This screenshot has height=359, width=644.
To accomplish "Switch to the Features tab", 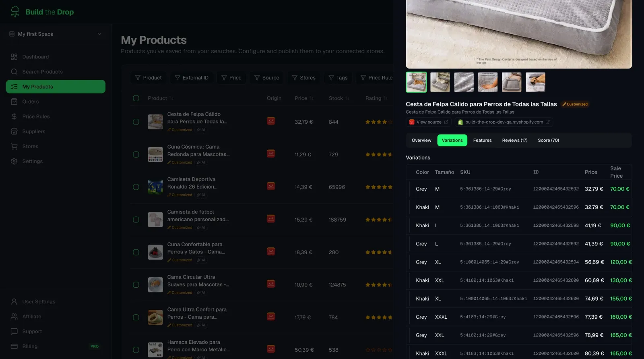I will pos(482,140).
